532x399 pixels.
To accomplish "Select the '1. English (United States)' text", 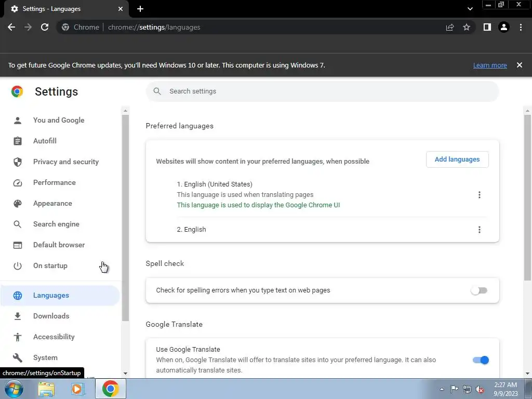I will click(x=215, y=184).
